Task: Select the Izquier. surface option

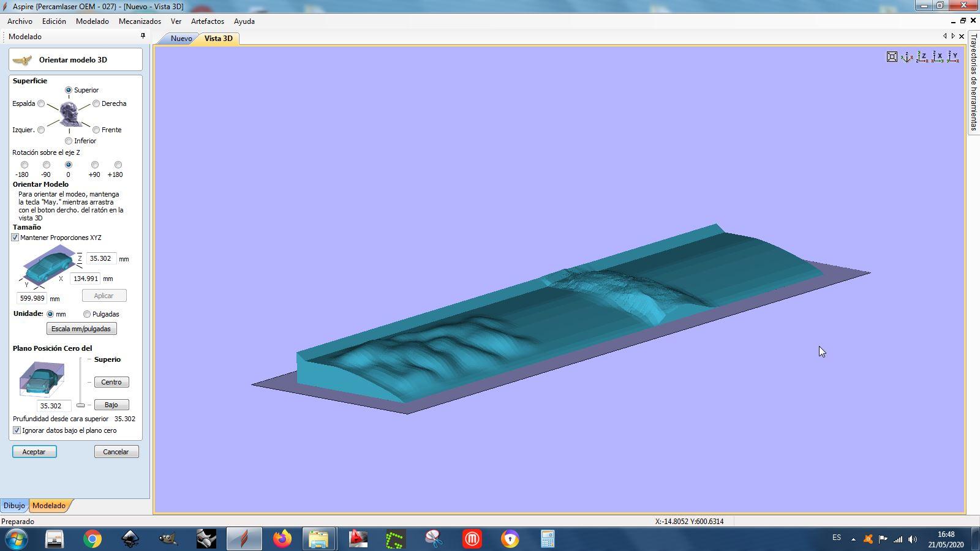Action: point(41,130)
